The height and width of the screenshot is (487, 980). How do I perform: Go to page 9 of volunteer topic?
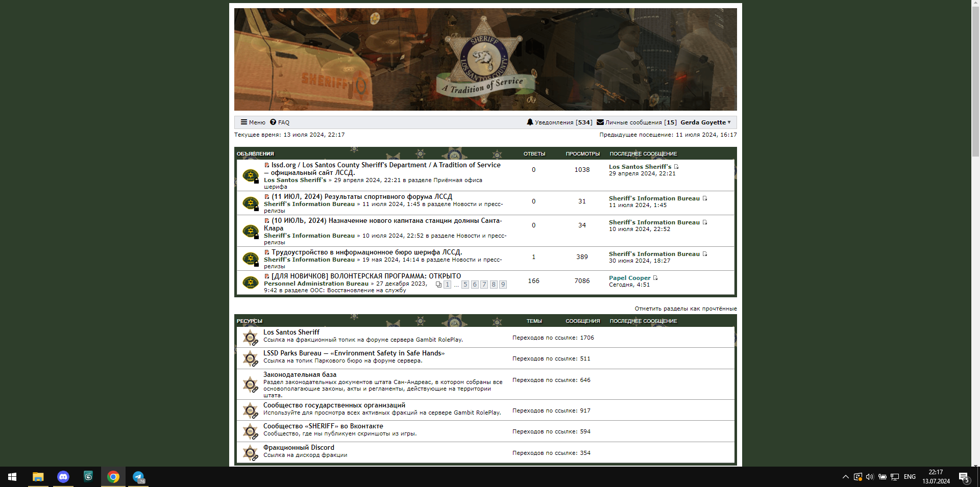(x=503, y=285)
